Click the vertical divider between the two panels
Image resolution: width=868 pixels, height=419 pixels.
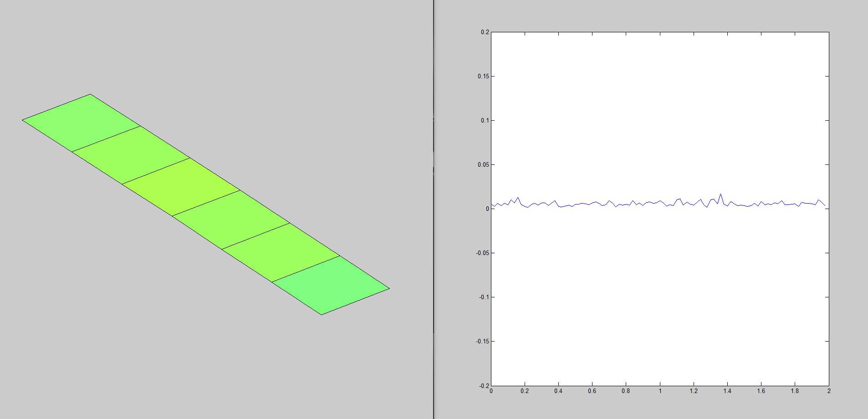point(434,209)
